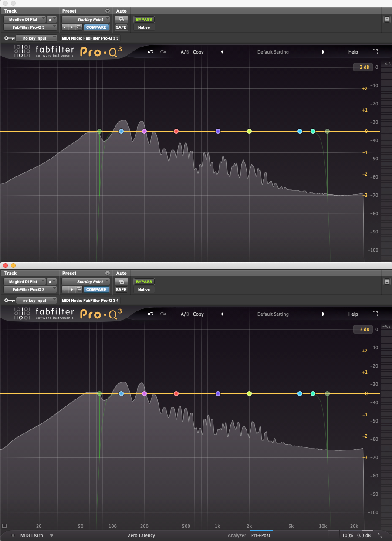Click Native button in Moollon window

click(x=144, y=27)
